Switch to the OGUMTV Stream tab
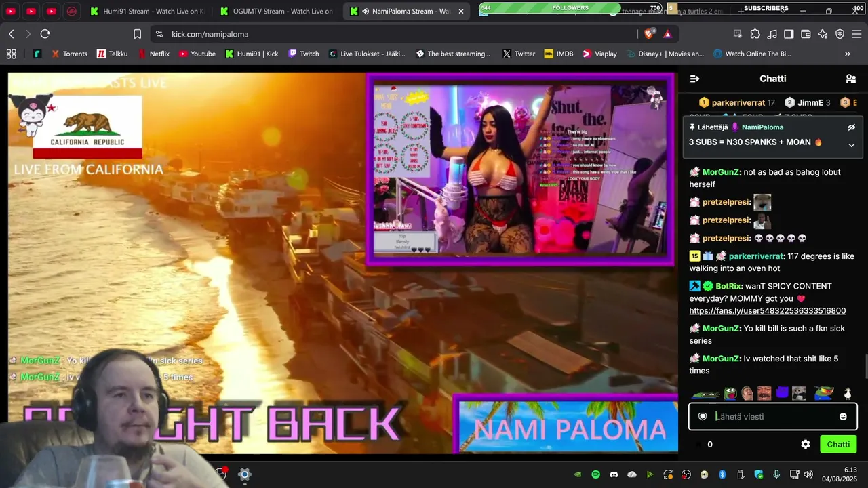Viewport: 868px width, 488px height. click(276, 12)
